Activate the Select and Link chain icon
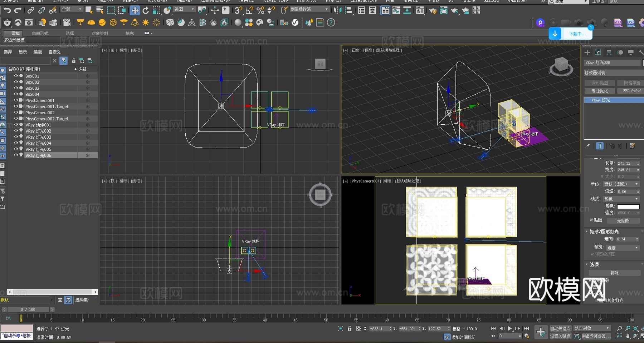644x343 pixels. pyautogui.click(x=31, y=10)
